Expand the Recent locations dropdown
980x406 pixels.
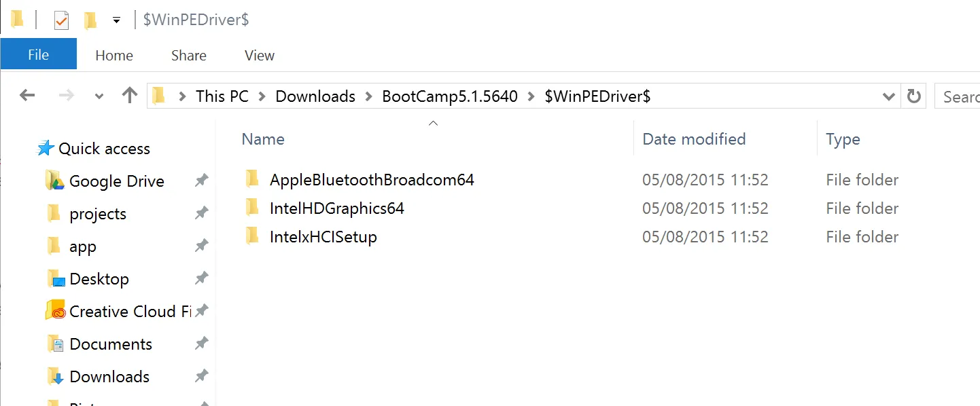pos(99,96)
